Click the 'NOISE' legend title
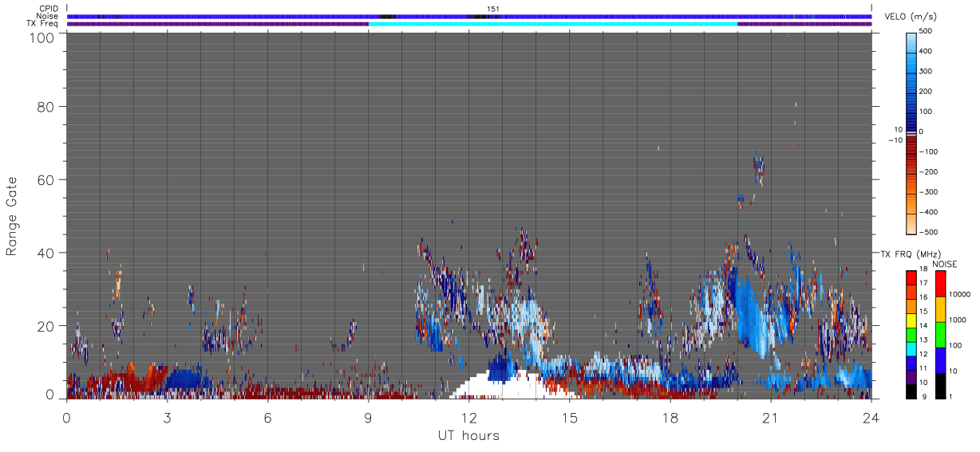Image resolution: width=980 pixels, height=452 pixels. click(944, 264)
